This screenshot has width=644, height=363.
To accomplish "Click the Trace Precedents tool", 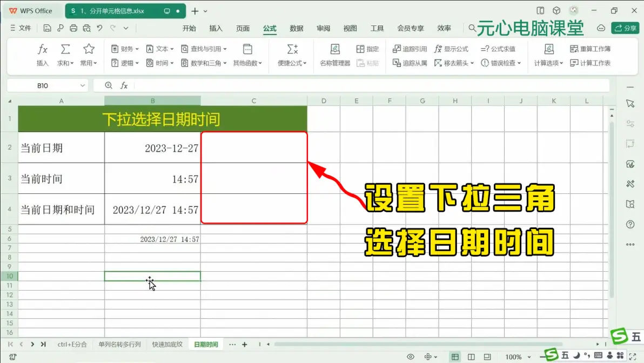I will (x=410, y=49).
